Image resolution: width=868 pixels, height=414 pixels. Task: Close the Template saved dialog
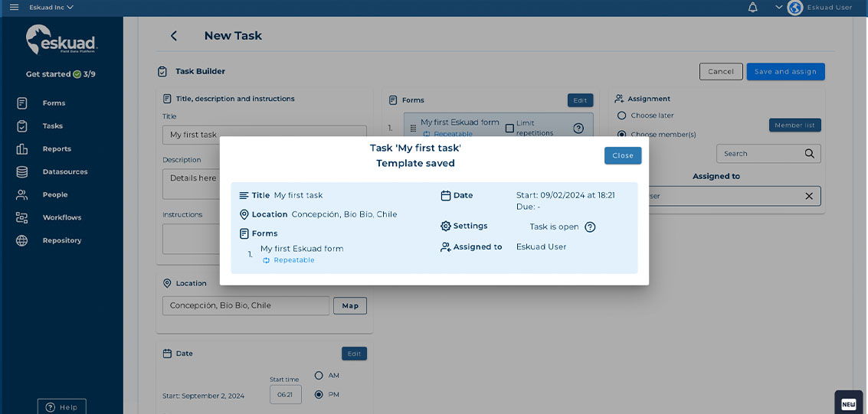(622, 155)
